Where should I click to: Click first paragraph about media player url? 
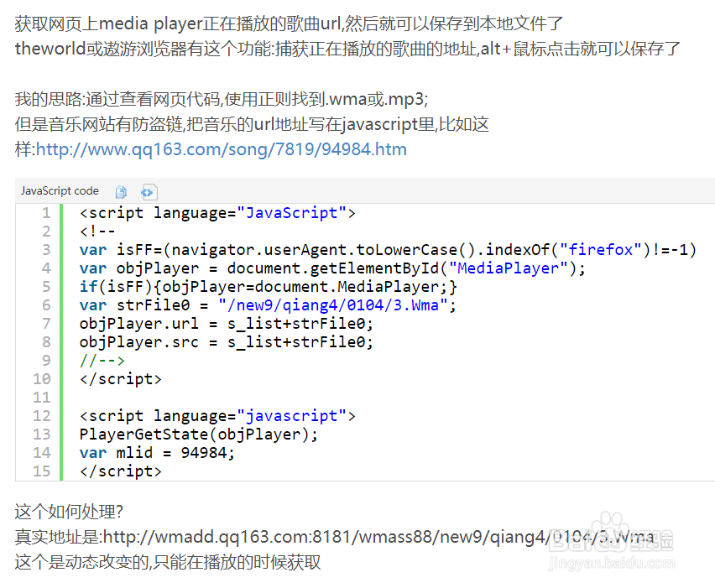click(x=289, y=23)
